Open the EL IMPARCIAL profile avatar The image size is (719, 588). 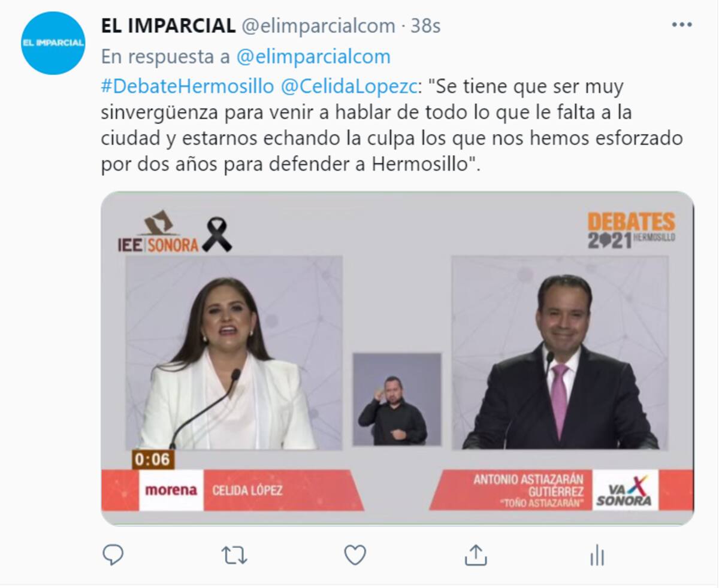pyautogui.click(x=53, y=43)
